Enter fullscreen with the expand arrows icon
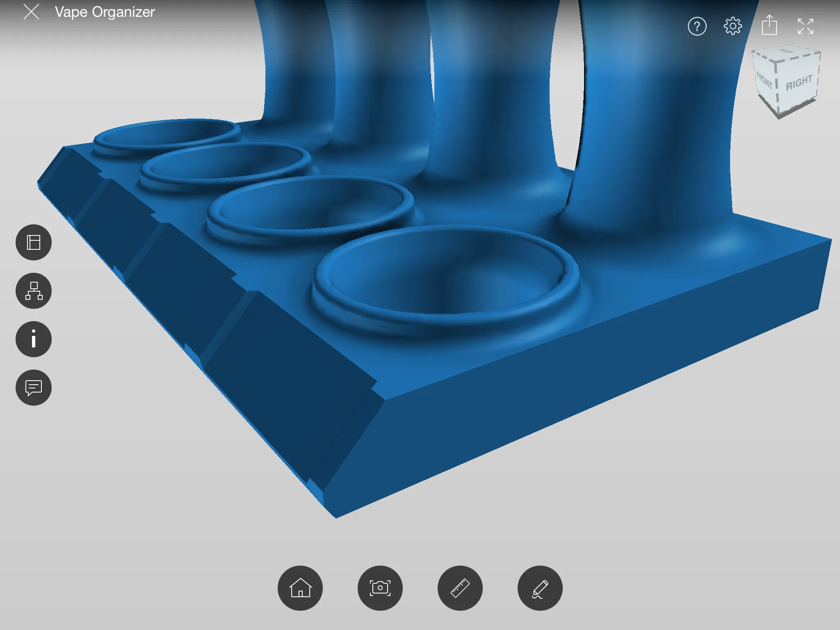Image resolution: width=840 pixels, height=630 pixels. click(x=805, y=27)
